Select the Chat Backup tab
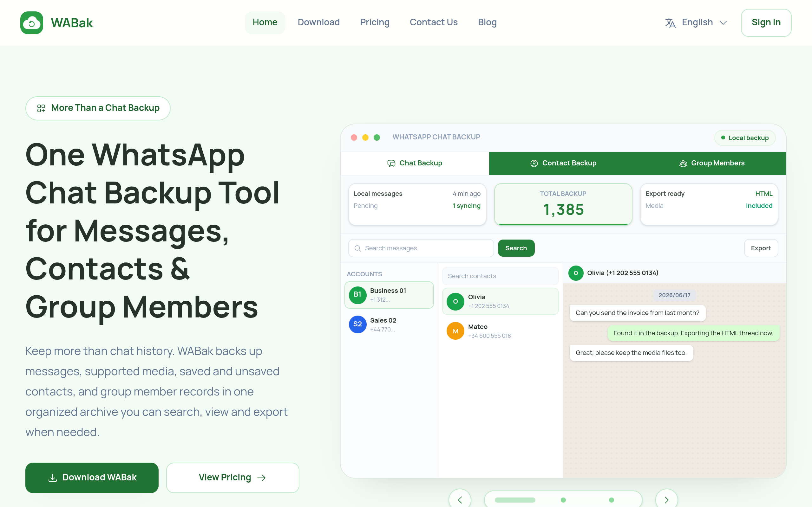Screen dimensions: 812x507 coord(415,163)
